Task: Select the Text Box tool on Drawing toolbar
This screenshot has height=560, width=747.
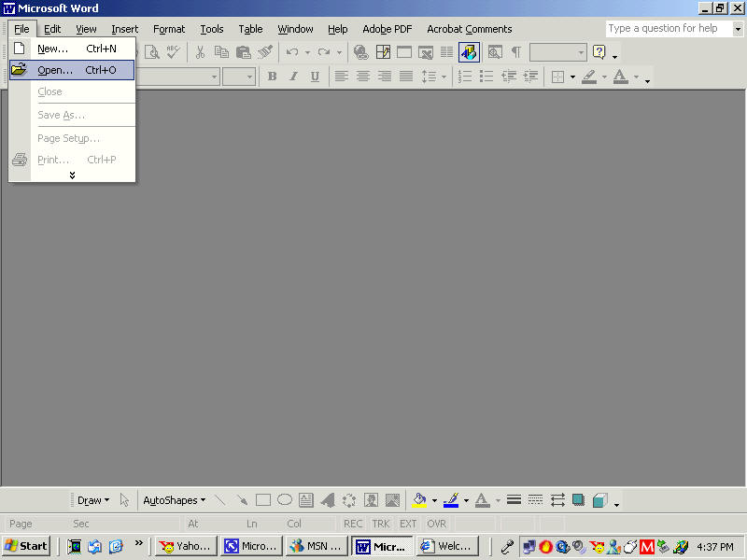Action: pos(306,500)
